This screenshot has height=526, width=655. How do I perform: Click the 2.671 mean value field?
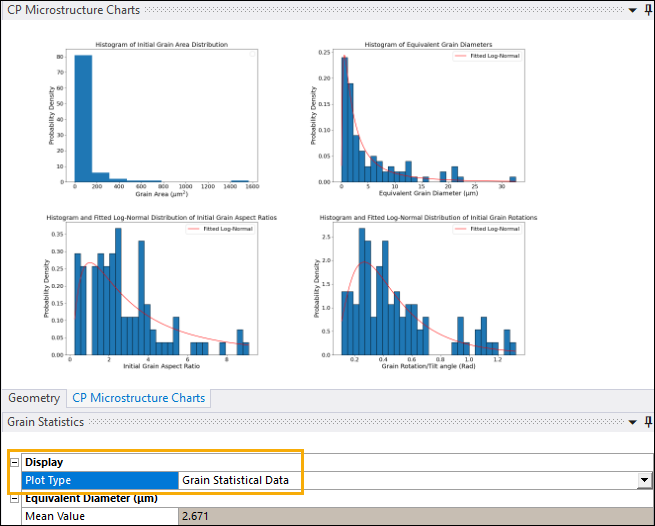[x=416, y=516]
